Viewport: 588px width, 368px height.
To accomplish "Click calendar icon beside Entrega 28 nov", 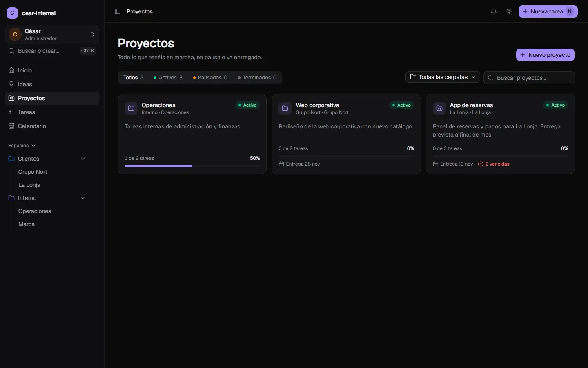I will 281,164.
